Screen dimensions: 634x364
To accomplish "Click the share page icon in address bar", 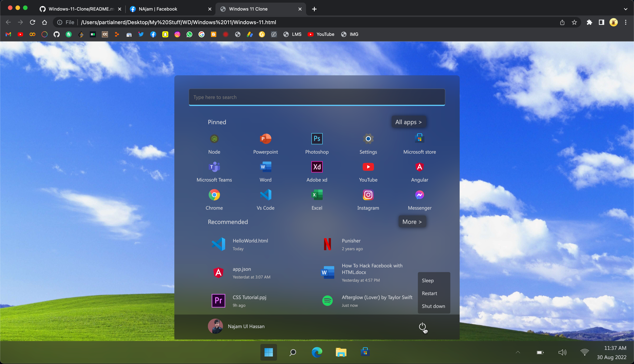I will click(x=562, y=22).
